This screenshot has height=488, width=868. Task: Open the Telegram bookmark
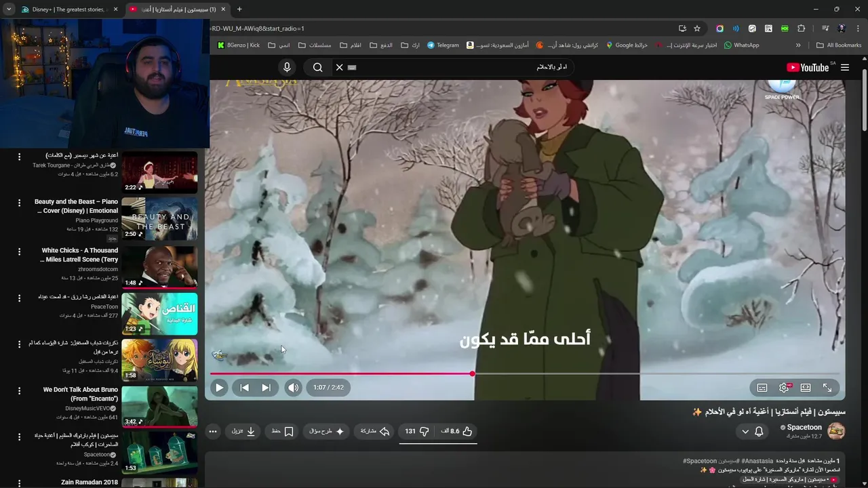[443, 45]
